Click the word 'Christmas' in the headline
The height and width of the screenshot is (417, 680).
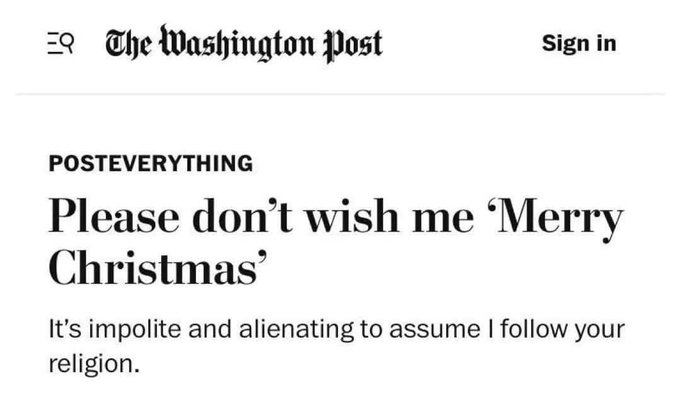point(157,267)
